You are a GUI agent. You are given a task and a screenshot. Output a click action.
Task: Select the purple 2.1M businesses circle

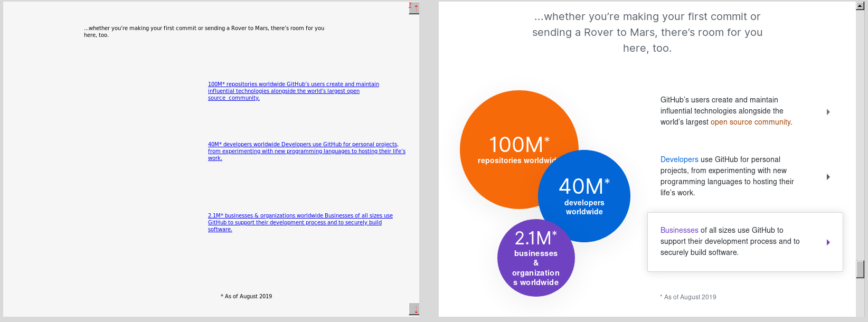coord(536,258)
